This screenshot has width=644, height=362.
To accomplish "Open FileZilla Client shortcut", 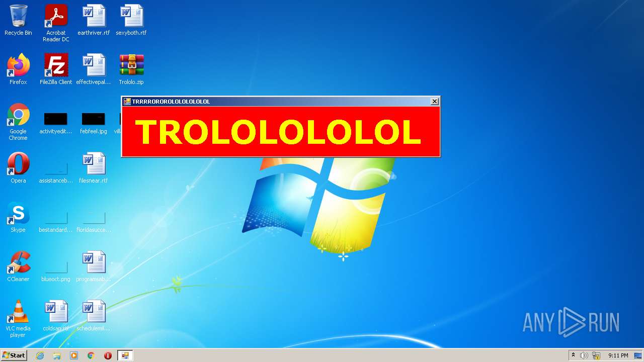I will pos(56,69).
